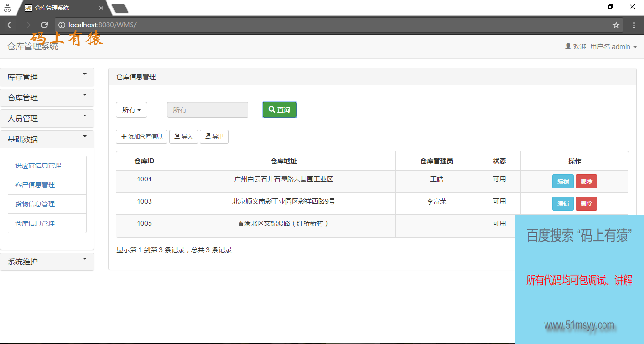Open the browser three-dot menu
644x344 pixels.
634,25
